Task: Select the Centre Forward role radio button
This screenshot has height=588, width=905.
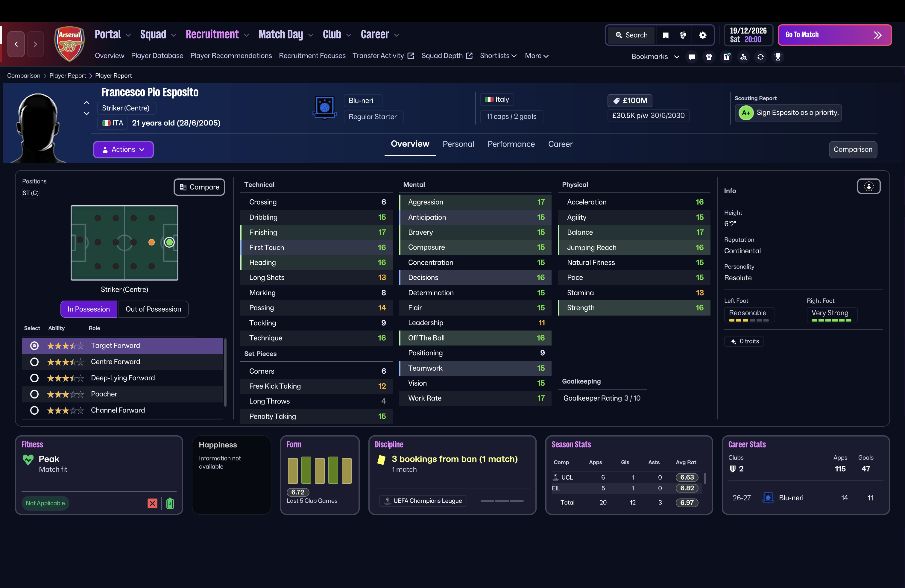Action: 34,362
